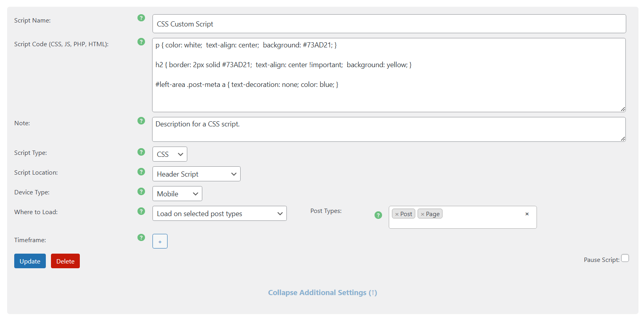Remove the Post tag from Post Types

click(x=397, y=214)
